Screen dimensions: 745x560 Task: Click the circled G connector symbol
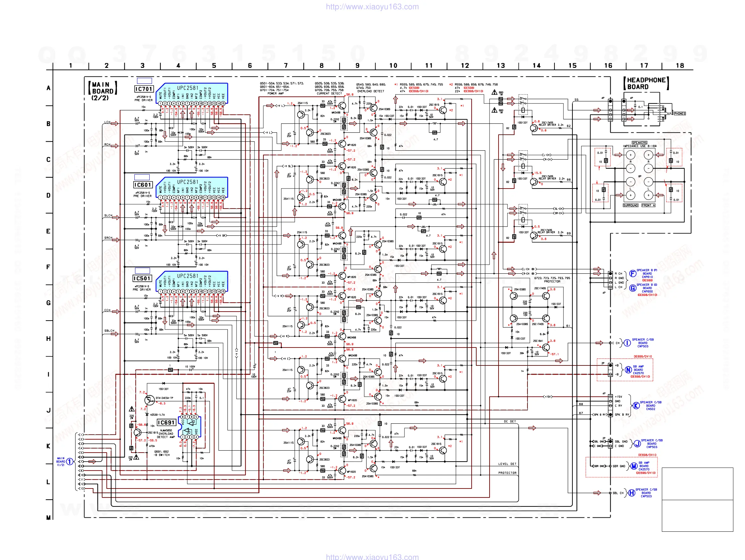(x=633, y=288)
